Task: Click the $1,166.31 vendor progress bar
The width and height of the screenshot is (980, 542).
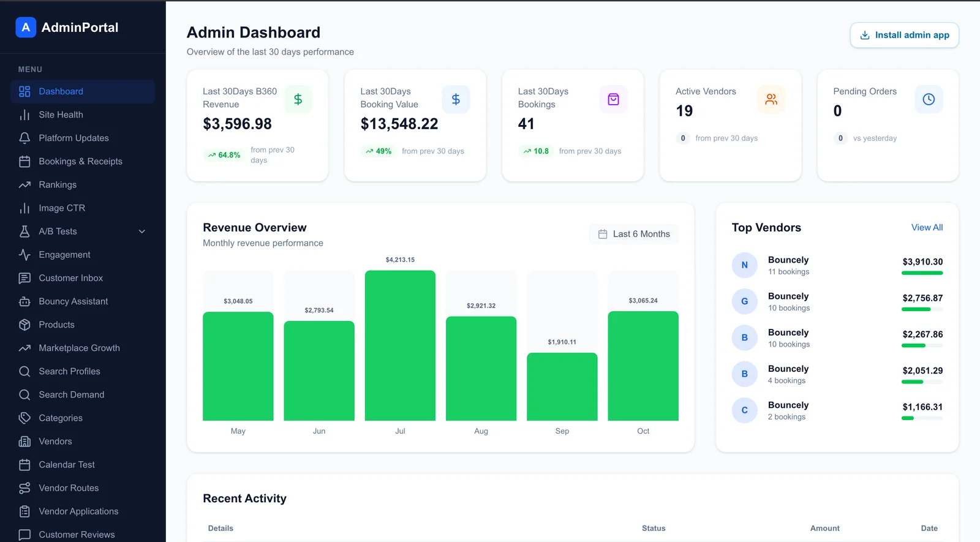Action: pyautogui.click(x=922, y=418)
